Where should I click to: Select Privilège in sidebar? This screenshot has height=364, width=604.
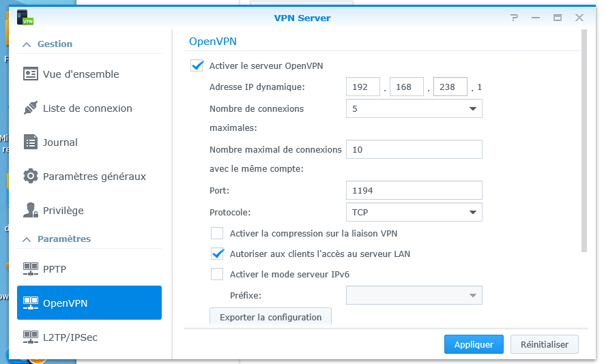[89, 211]
